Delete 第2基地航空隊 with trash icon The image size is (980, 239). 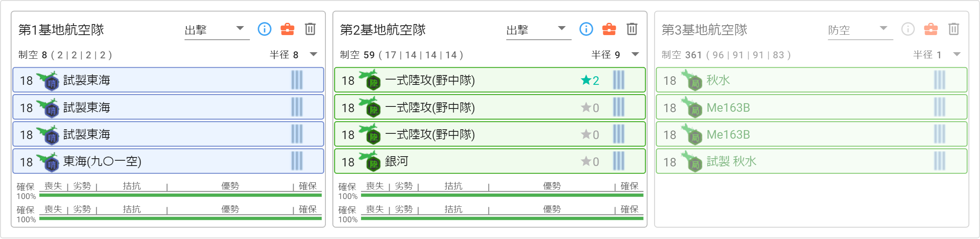632,29
